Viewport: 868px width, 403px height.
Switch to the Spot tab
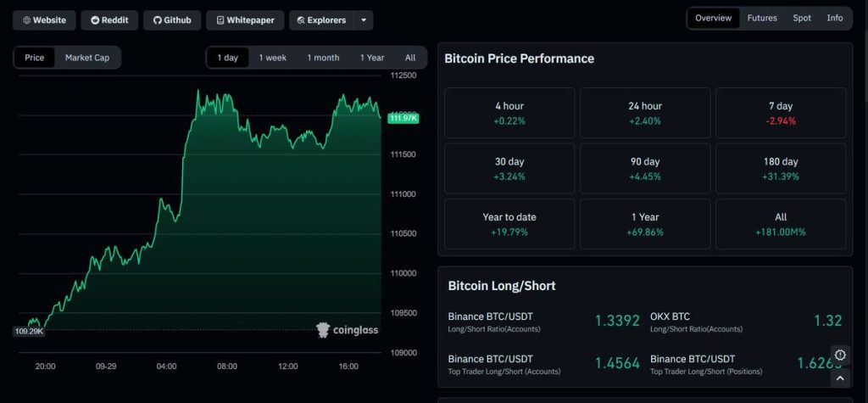(802, 18)
